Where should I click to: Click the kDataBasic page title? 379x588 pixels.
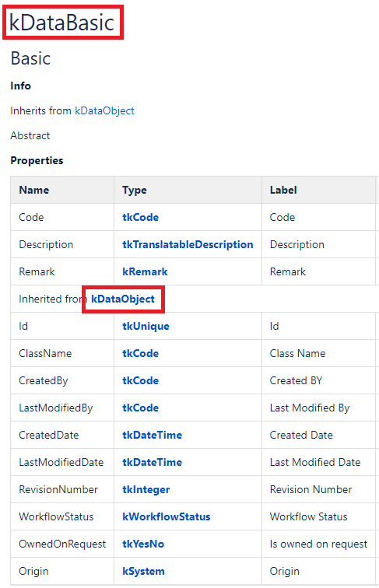coord(61,23)
